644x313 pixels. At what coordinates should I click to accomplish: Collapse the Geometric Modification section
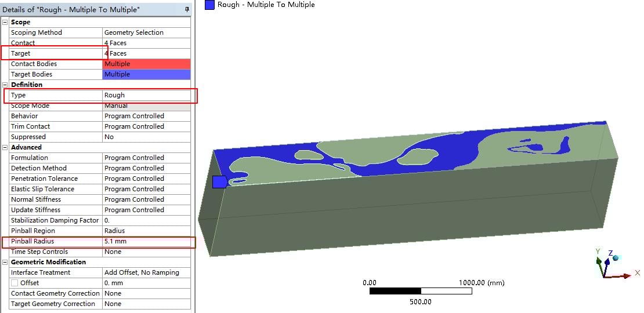5,262
